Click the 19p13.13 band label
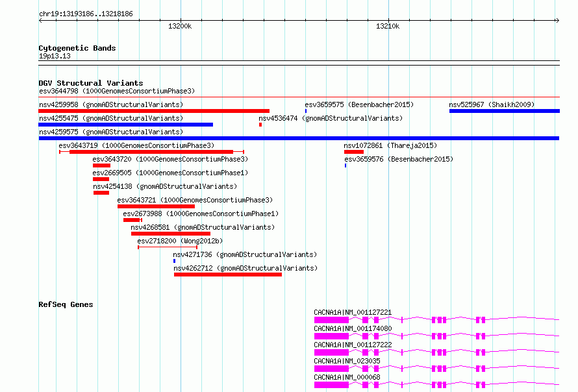 point(55,56)
